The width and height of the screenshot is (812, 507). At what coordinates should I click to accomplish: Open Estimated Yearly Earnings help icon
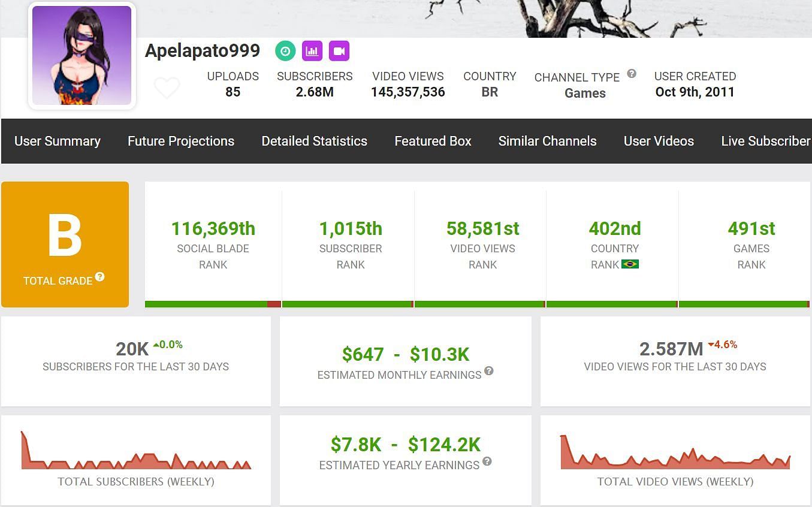pyautogui.click(x=487, y=461)
